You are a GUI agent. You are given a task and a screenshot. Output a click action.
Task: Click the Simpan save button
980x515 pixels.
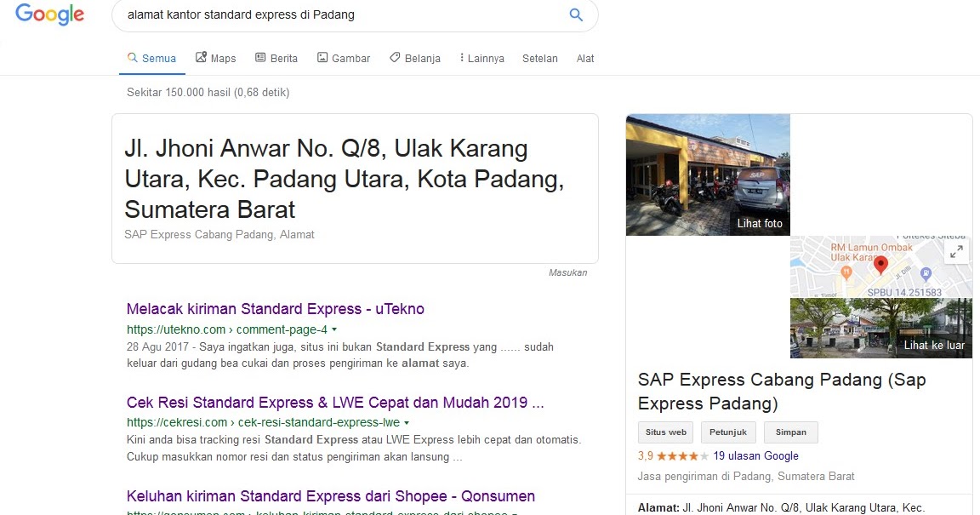(790, 432)
